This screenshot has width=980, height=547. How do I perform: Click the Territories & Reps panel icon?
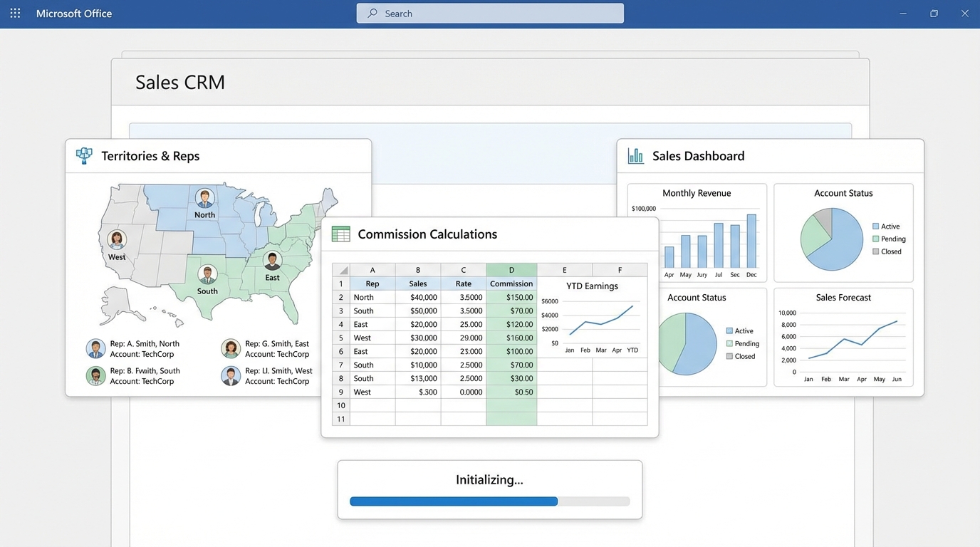(x=84, y=156)
